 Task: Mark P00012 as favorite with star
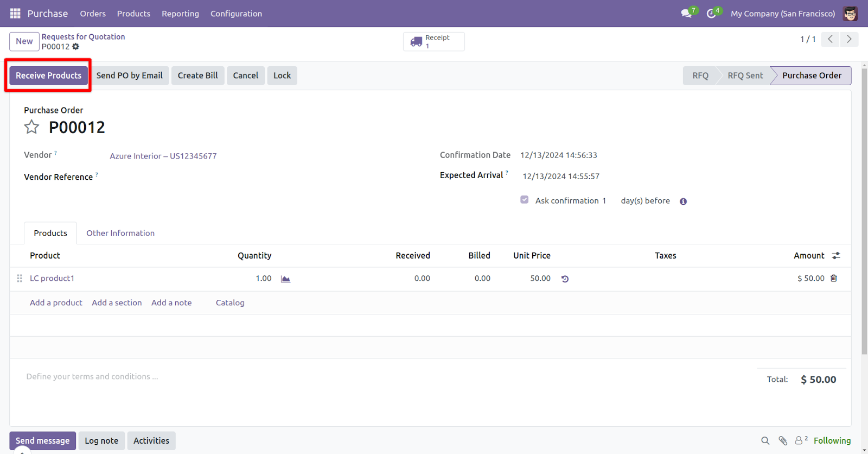31,127
